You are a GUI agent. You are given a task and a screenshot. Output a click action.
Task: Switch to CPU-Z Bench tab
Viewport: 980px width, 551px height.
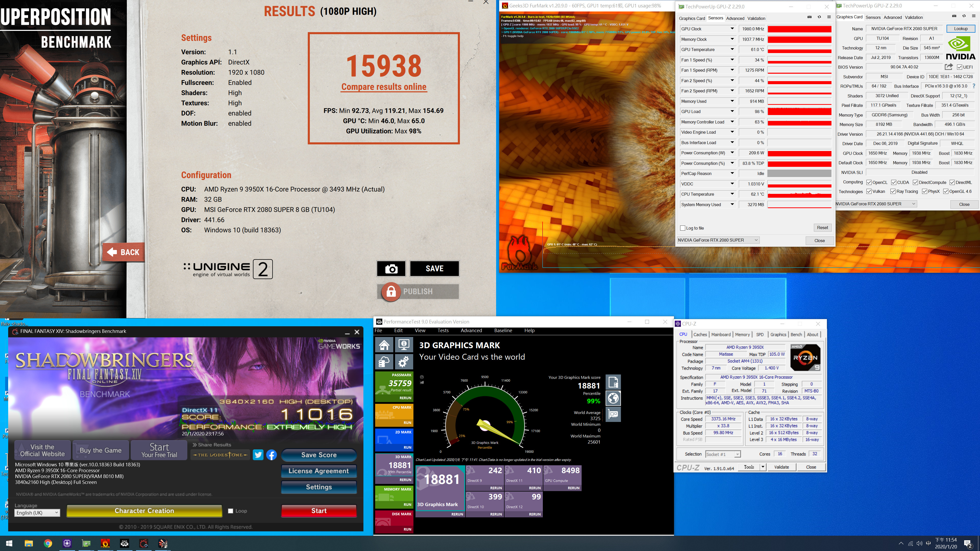coord(796,335)
